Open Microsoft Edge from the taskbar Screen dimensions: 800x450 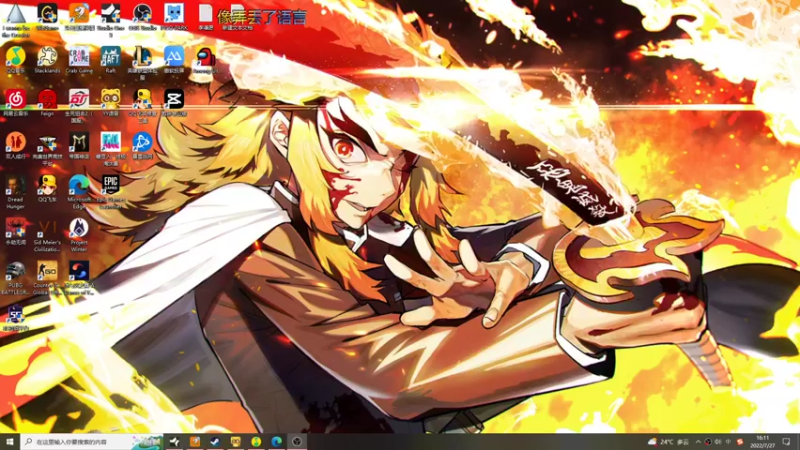[x=277, y=442]
